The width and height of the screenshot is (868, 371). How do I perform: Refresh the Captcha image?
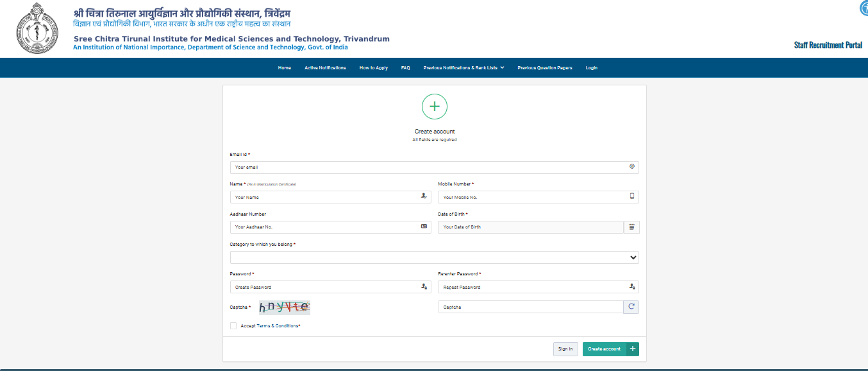[x=630, y=307]
